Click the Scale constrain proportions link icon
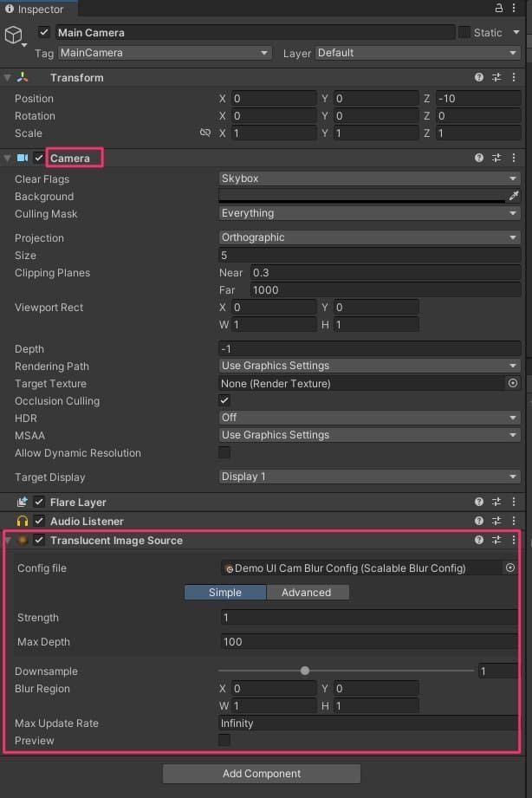This screenshot has height=798, width=532. click(205, 133)
